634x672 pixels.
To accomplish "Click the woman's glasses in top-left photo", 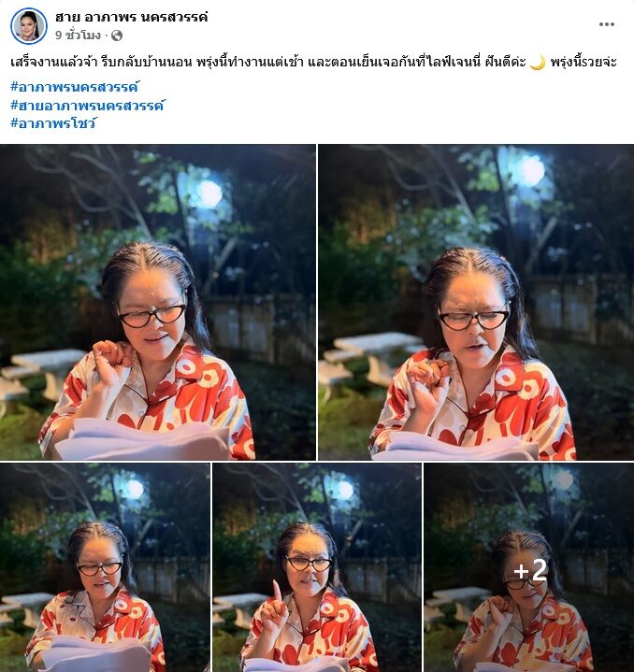I will pyautogui.click(x=151, y=315).
